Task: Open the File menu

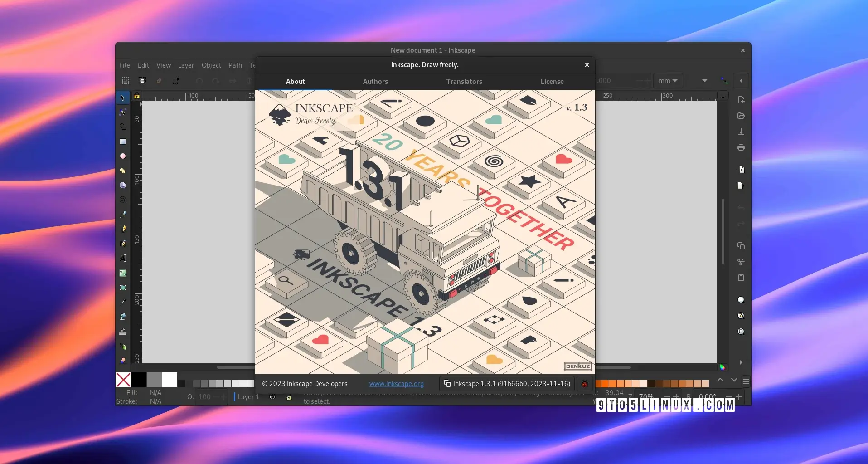Action: point(125,65)
